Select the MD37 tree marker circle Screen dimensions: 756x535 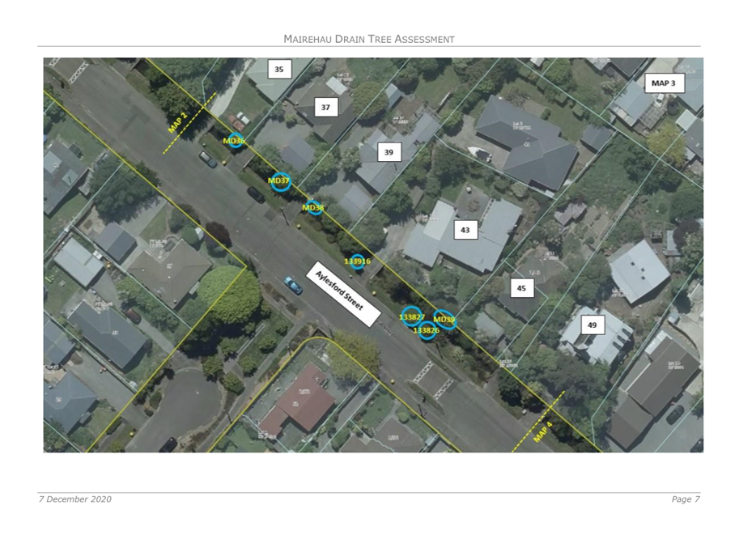click(280, 182)
